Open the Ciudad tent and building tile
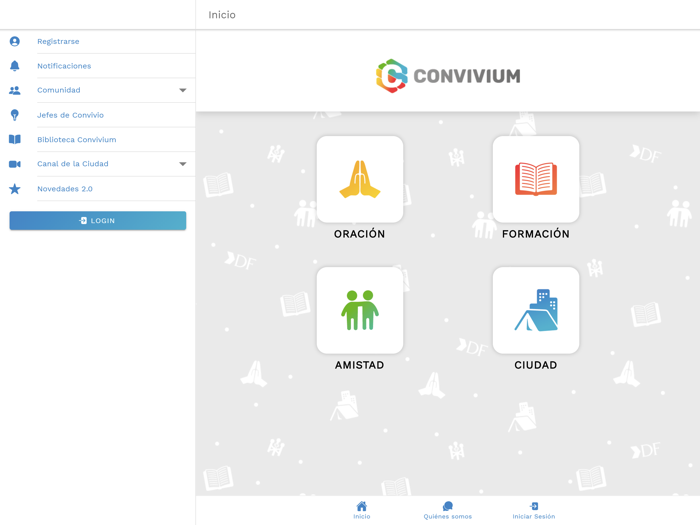 click(536, 310)
